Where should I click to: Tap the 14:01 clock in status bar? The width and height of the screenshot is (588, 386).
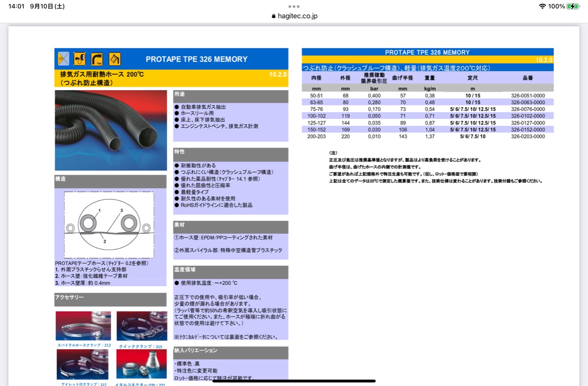click(x=16, y=6)
